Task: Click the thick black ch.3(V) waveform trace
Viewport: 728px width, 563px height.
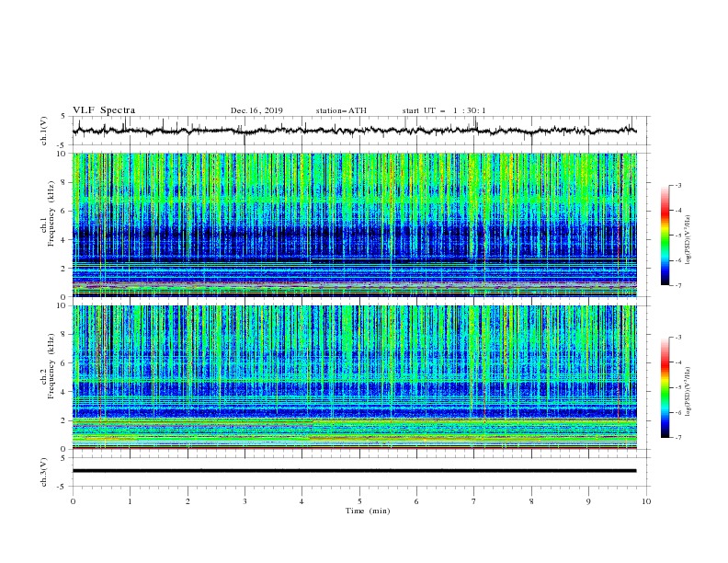Action: (354, 471)
